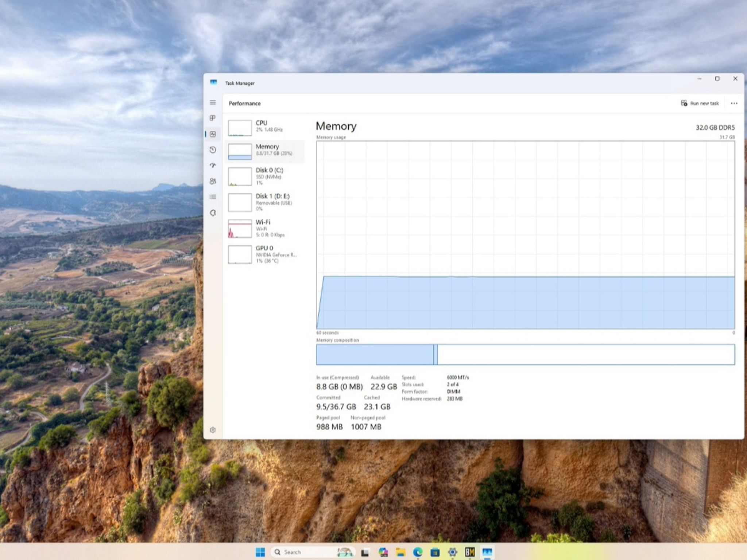Click the 6000 MT/s speed value
The image size is (747, 560).
coord(458,377)
